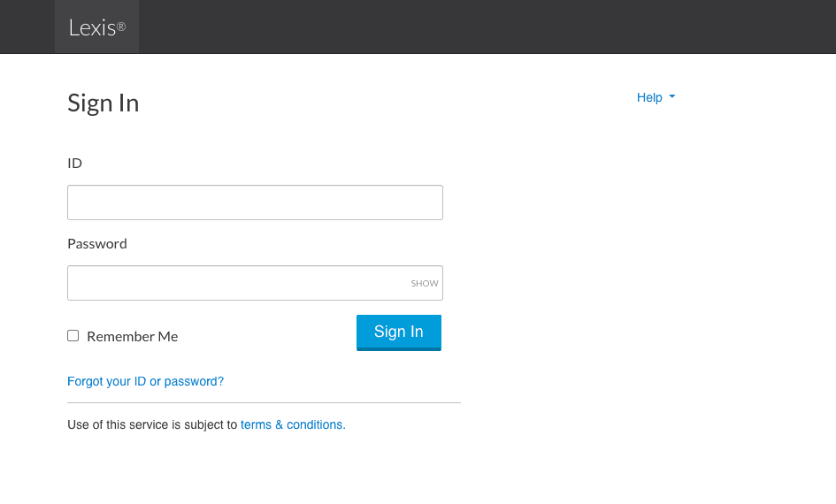The image size is (836, 504).
Task: Select the Password field label
Action: [x=97, y=244]
